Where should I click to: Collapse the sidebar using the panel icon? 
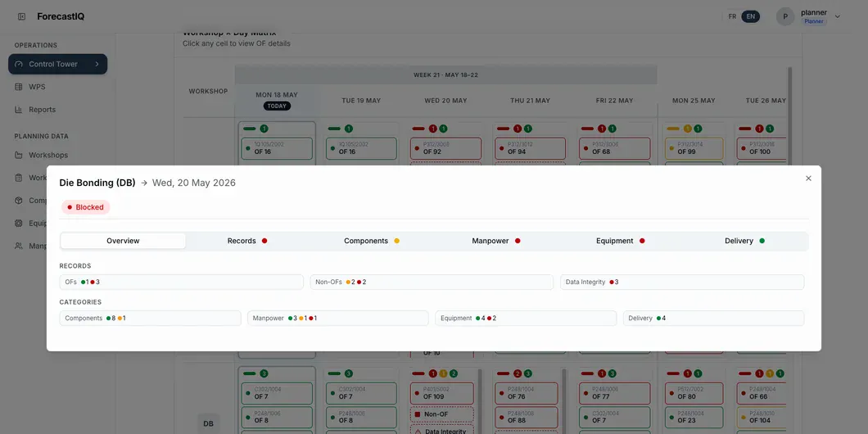[21, 16]
